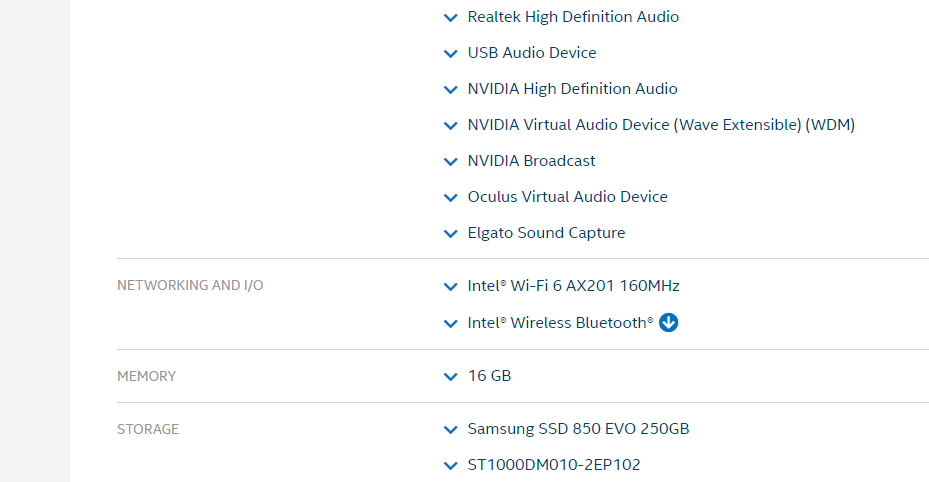Select NVIDIA High Definition Audio text
This screenshot has height=482, width=929.
pyautogui.click(x=572, y=89)
